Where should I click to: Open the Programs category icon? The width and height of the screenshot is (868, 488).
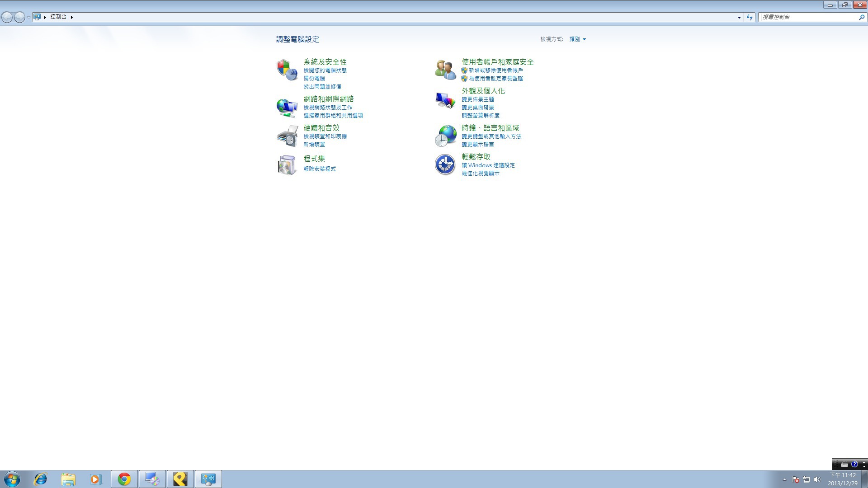click(287, 164)
